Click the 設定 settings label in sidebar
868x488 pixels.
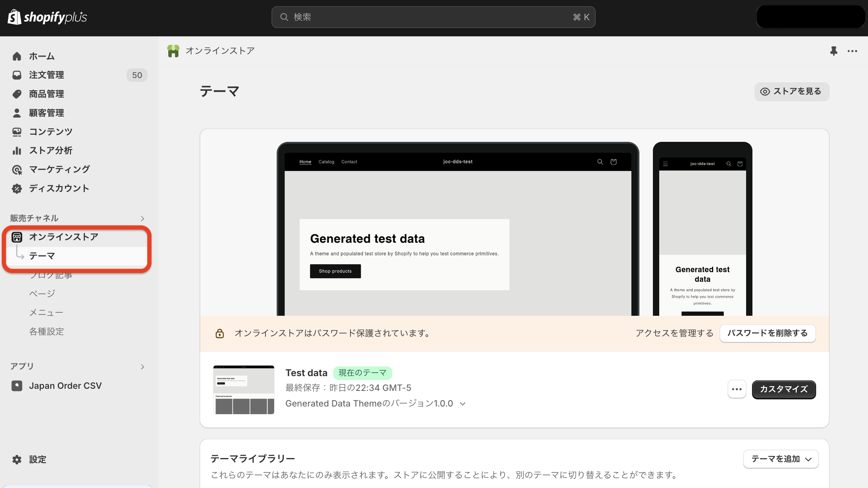pos(38,460)
